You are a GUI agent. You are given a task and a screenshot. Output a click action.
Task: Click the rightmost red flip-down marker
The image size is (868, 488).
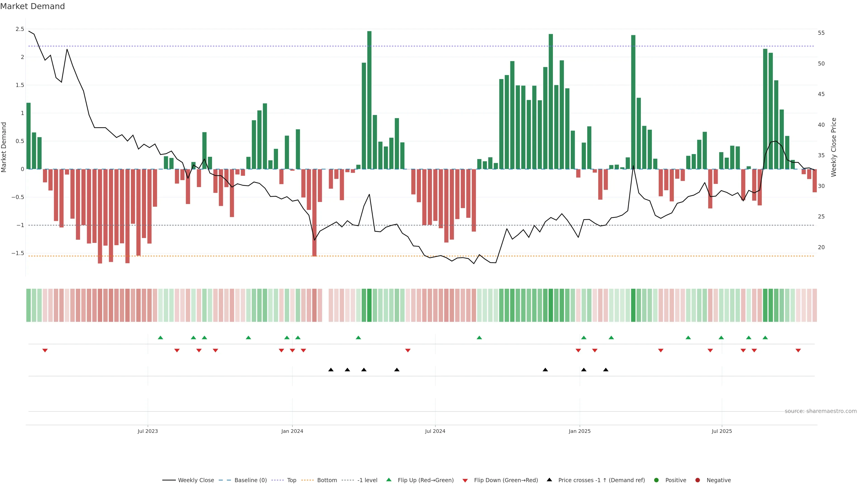(x=798, y=351)
